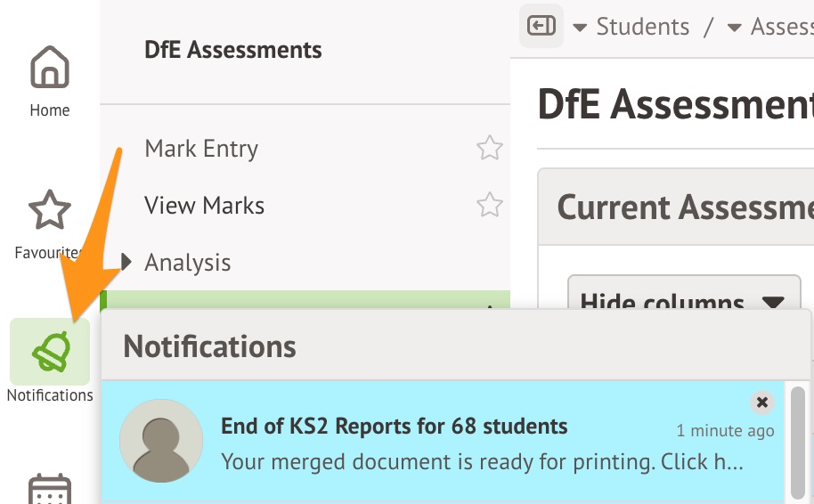Viewport: 814px width, 504px height.
Task: Select Mark Entry menu item
Action: [201, 149]
